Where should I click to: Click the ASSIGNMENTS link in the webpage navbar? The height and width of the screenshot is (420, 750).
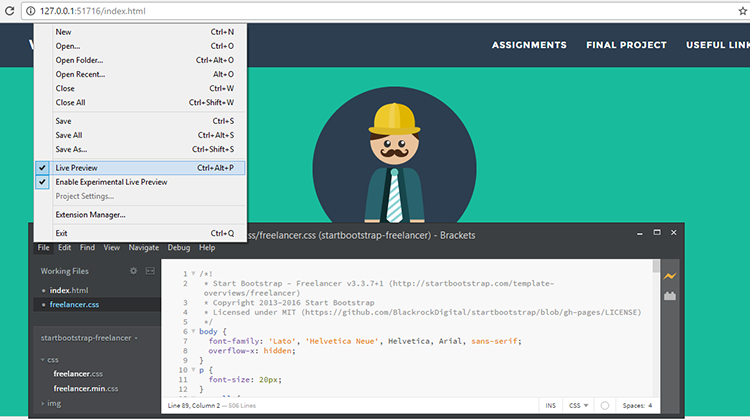click(529, 45)
